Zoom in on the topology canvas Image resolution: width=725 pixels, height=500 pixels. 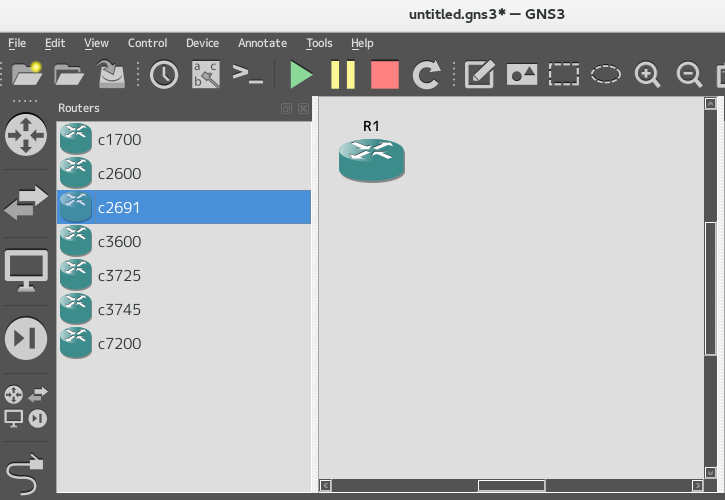(x=648, y=75)
